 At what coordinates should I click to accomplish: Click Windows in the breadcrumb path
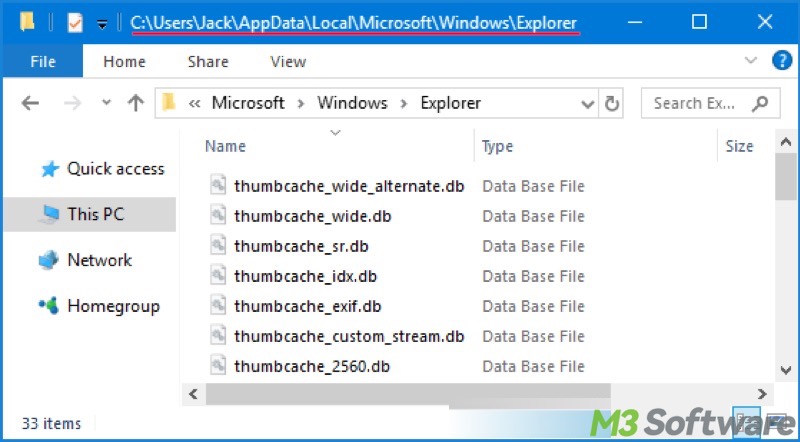pyautogui.click(x=352, y=103)
